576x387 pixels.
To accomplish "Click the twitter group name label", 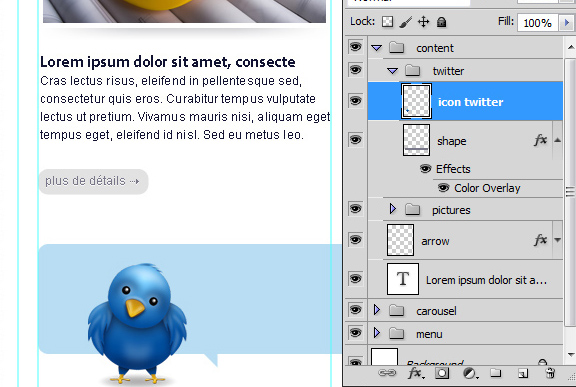I will pyautogui.click(x=448, y=71).
